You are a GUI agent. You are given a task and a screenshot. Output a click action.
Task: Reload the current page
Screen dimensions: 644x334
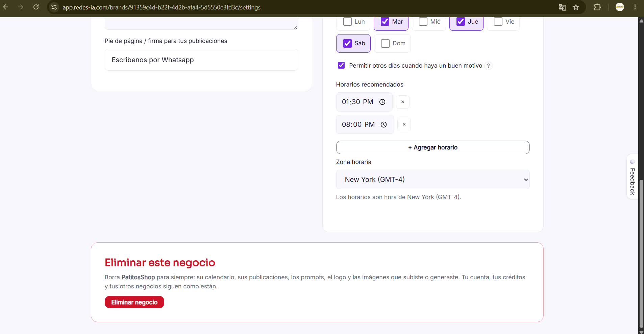(x=36, y=7)
